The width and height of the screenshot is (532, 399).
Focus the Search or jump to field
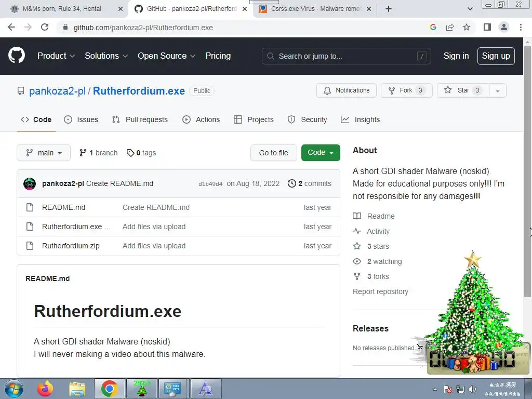point(347,56)
